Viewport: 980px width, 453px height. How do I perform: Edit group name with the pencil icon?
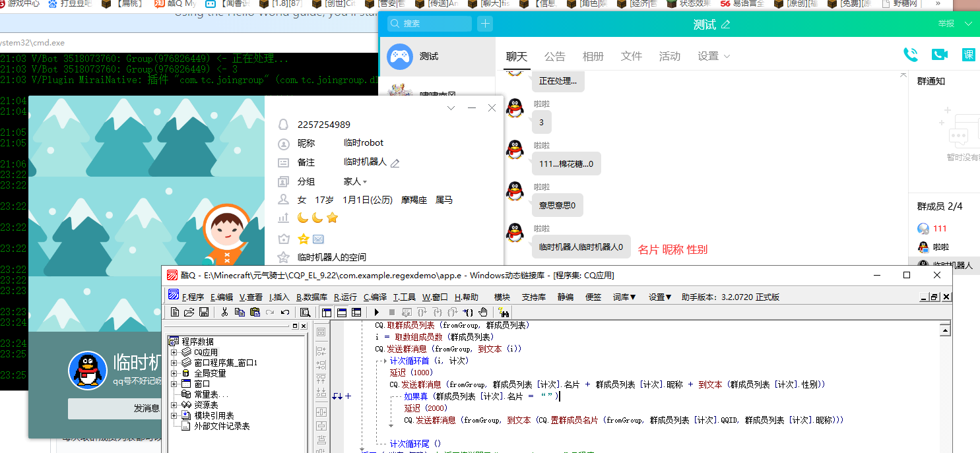(x=726, y=24)
